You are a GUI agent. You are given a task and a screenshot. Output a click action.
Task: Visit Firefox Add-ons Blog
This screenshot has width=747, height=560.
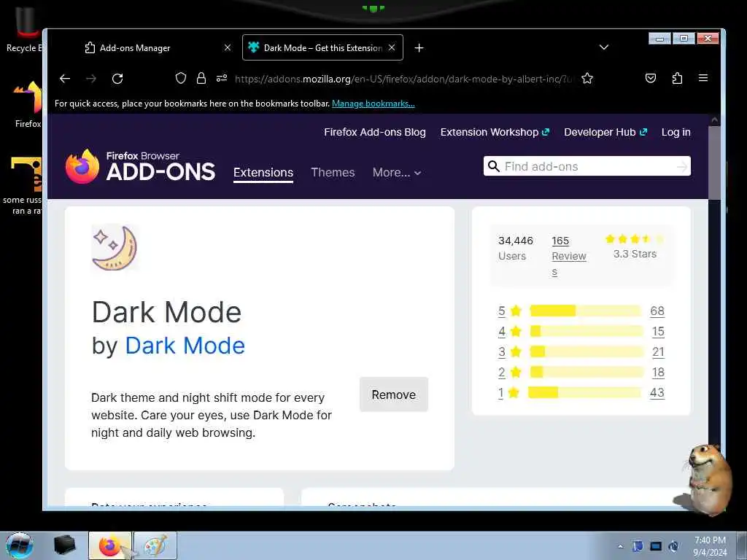pos(375,133)
